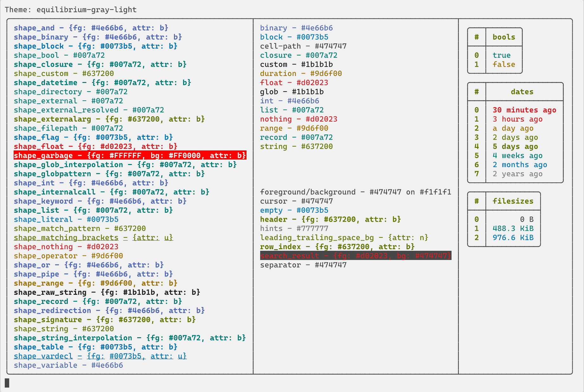Click the separator - #474747 line
This screenshot has height=392, width=584.
click(x=303, y=265)
